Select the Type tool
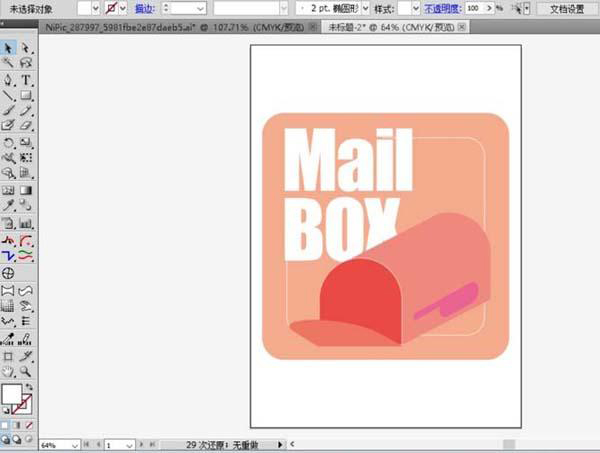The image size is (600, 453). (26, 80)
